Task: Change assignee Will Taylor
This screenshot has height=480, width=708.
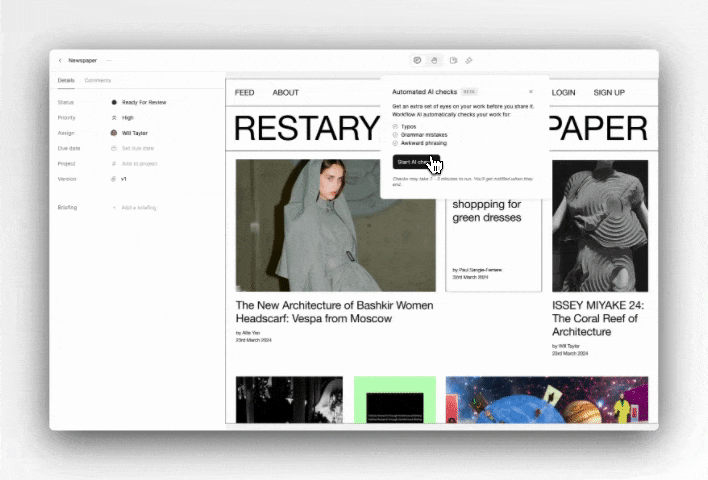Action: tap(130, 133)
